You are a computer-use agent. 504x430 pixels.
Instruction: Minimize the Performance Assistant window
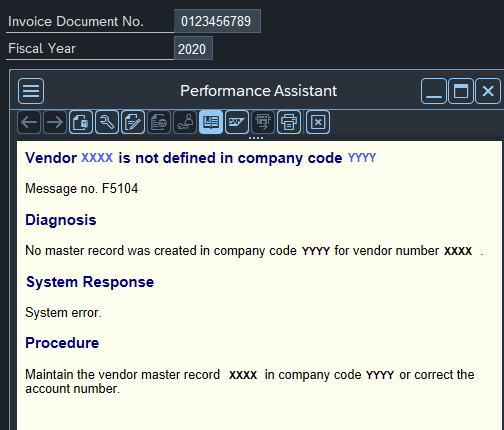click(434, 91)
